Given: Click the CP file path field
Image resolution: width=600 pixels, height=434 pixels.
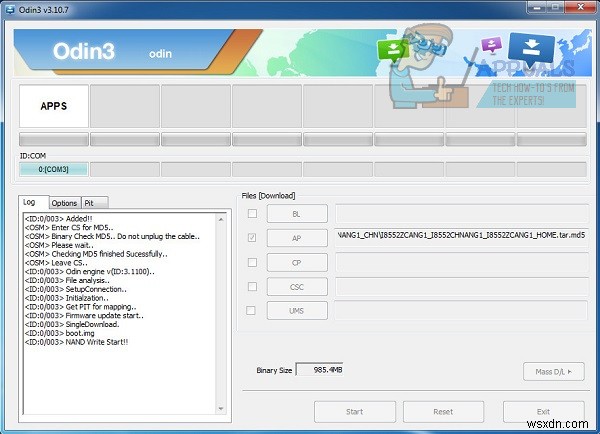Looking at the screenshot, I should (x=461, y=262).
